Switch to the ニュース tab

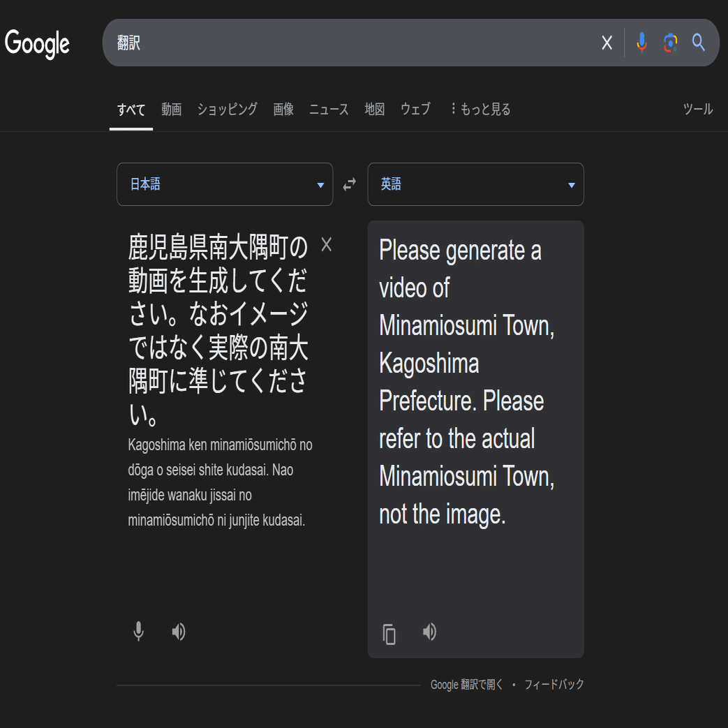329,109
